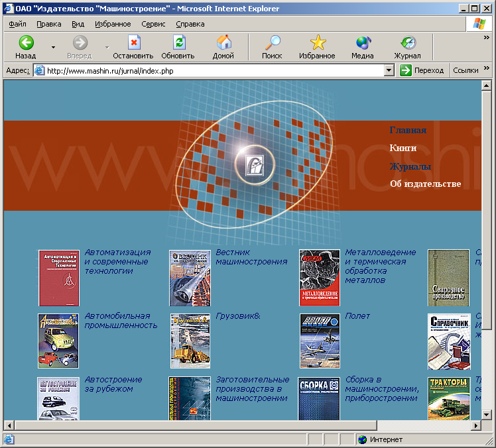Stop page loading with Остановить icon
Viewport: 496px width, 448px height.
(x=134, y=42)
